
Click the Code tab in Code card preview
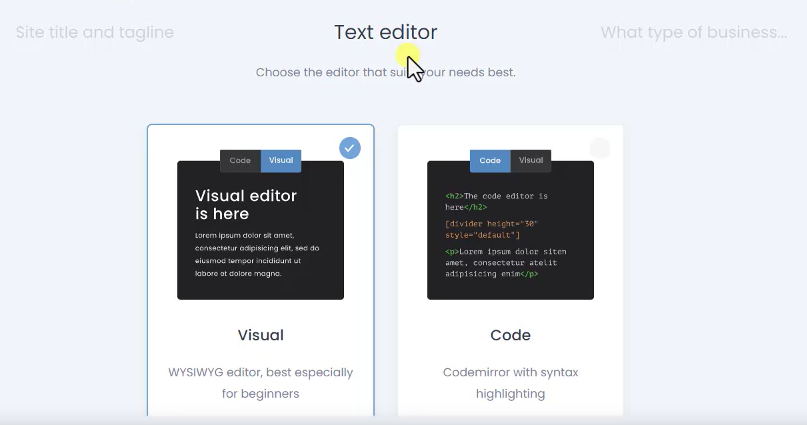pyautogui.click(x=490, y=161)
